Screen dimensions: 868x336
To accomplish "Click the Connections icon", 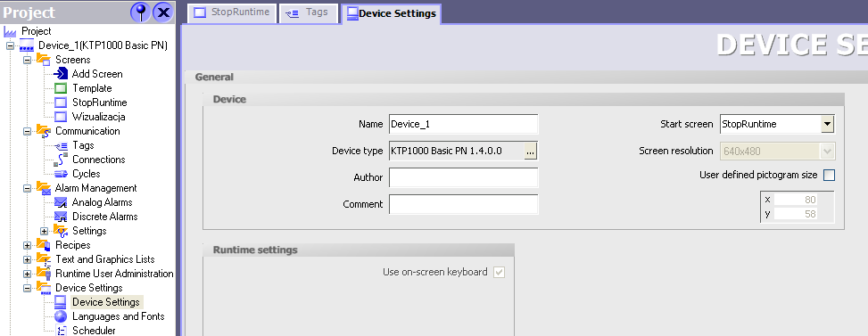I will 61,160.
